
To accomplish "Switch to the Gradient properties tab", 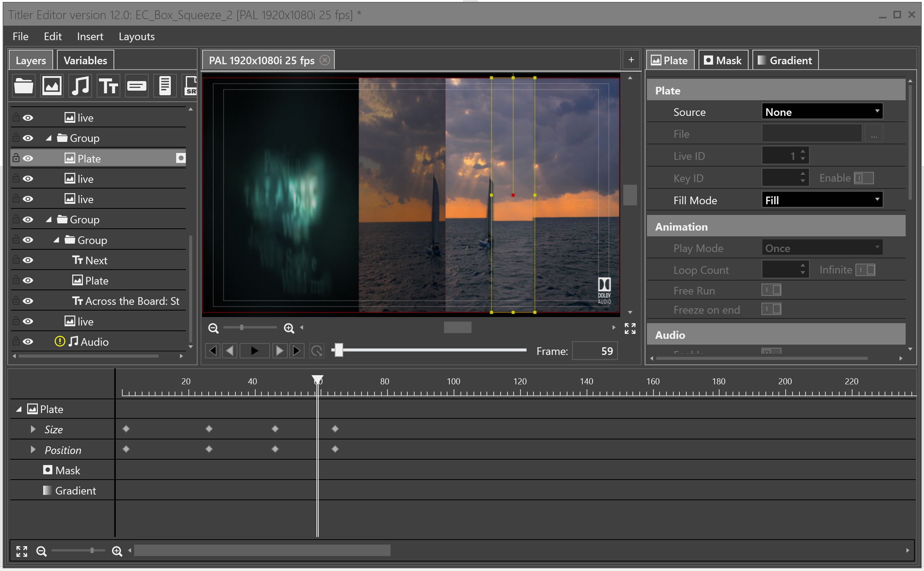I will pos(785,60).
